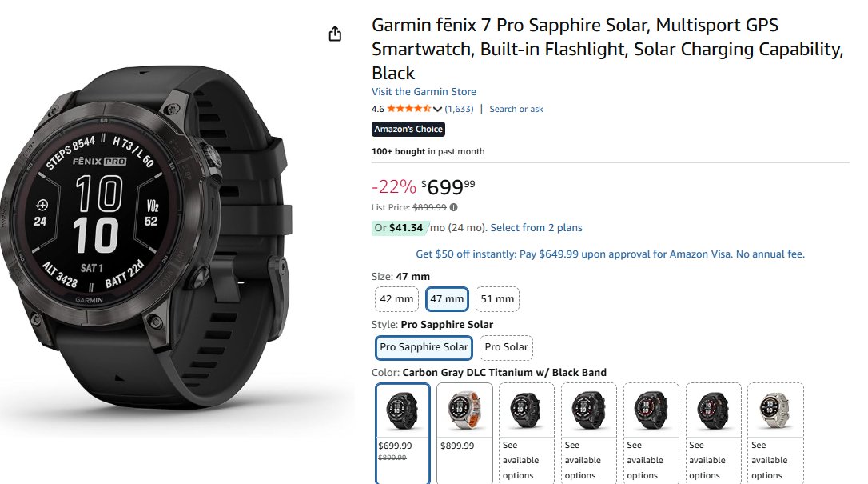Viewport: 868px width, 484px height.
Task: Select the 47 mm size option
Action: click(447, 299)
